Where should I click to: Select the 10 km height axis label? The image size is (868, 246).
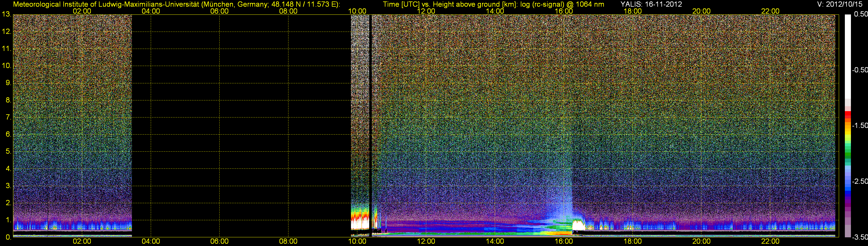pyautogui.click(x=6, y=66)
